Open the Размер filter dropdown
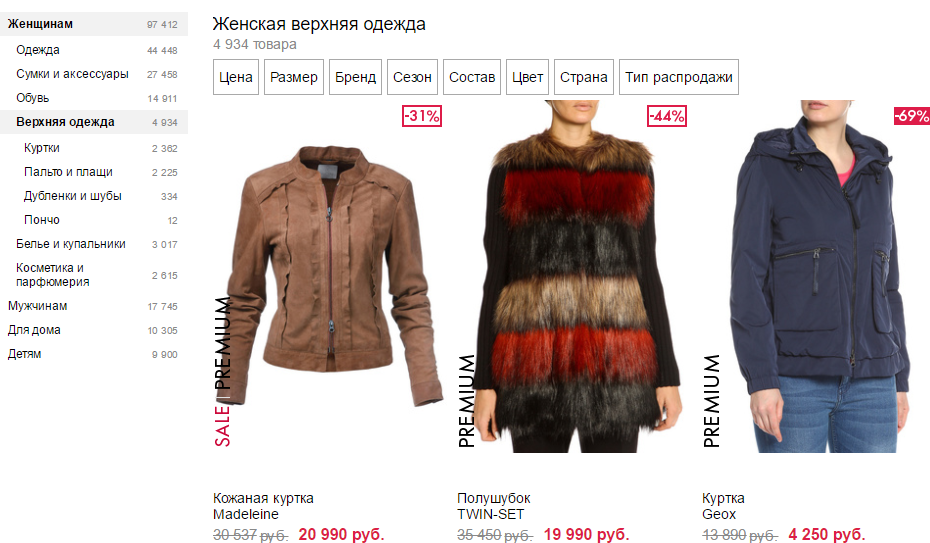This screenshot has height=543, width=930. click(294, 77)
